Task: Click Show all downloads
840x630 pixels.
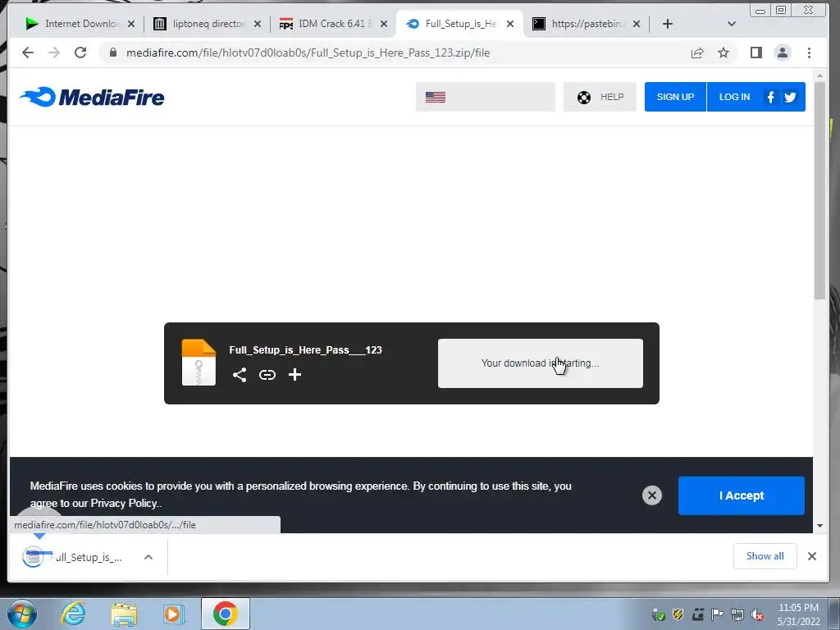Action: 765,556
